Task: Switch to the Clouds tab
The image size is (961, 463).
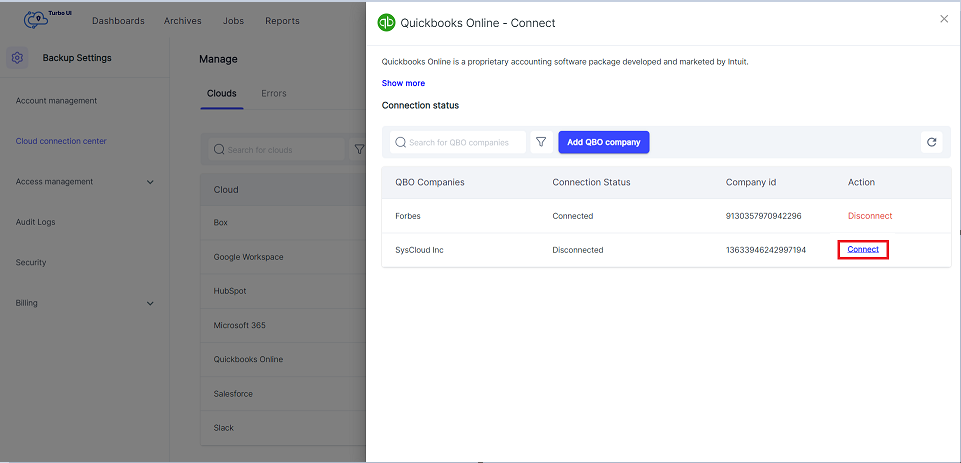Action: 222,94
